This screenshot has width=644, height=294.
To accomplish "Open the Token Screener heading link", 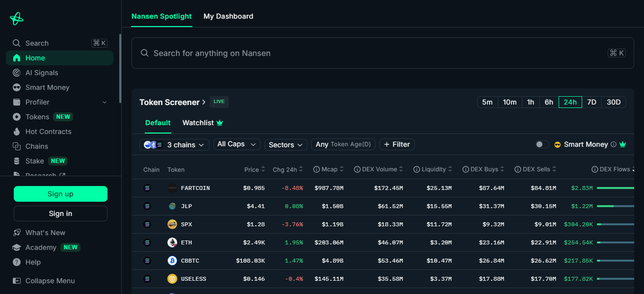I will (x=172, y=102).
